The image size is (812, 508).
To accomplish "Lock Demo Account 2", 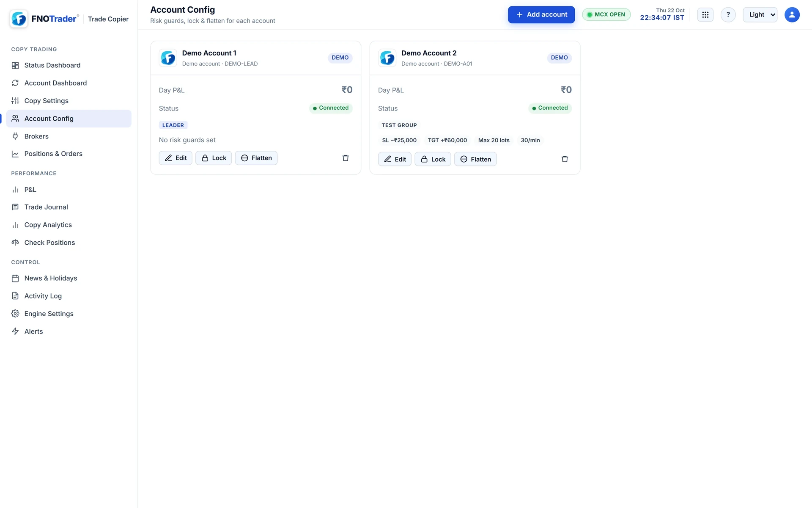I will point(433,159).
